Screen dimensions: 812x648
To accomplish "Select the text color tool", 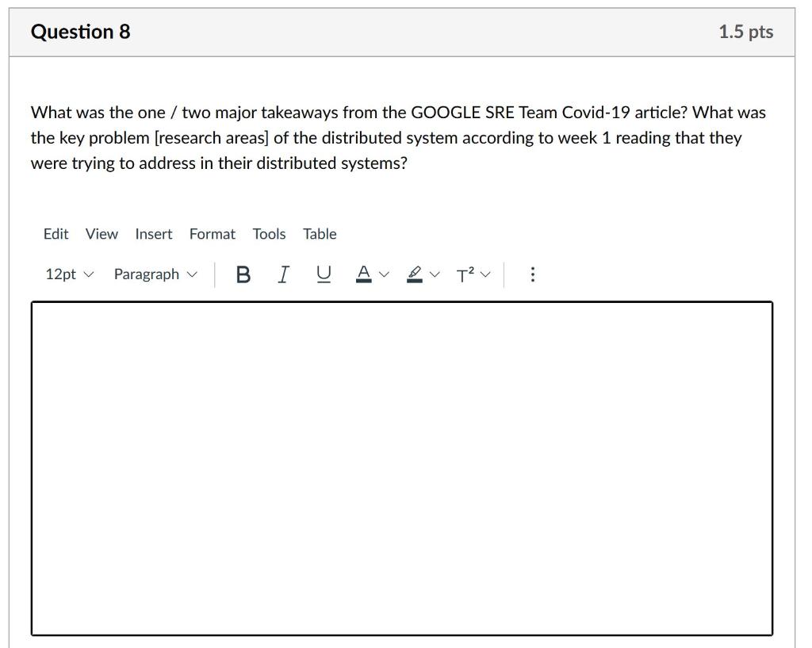I will click(x=363, y=274).
